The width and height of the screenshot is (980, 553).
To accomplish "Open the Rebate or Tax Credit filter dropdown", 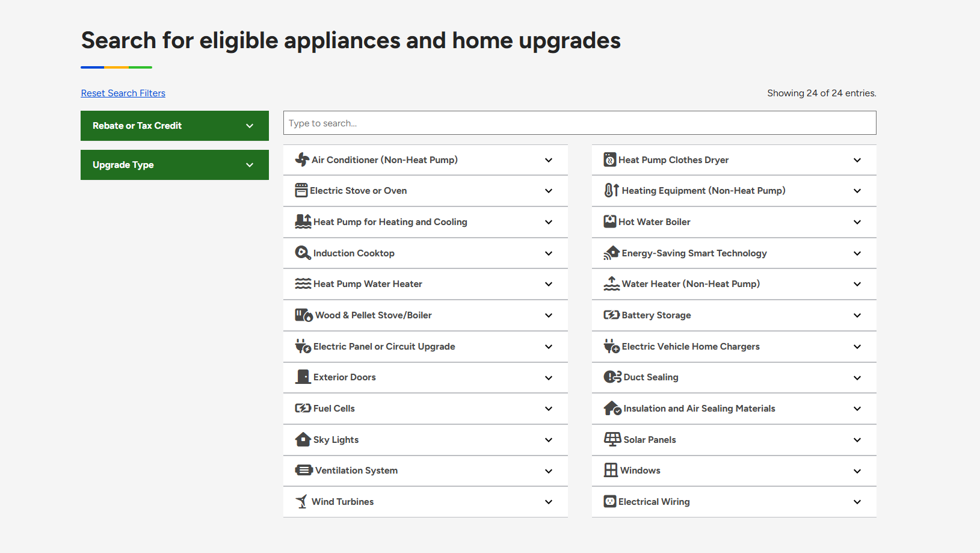I will point(174,126).
